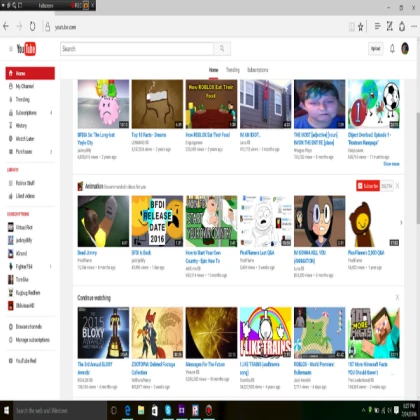420x420 pixels.
Task: Open the I Like Trains thumbnail
Action: click(266, 333)
